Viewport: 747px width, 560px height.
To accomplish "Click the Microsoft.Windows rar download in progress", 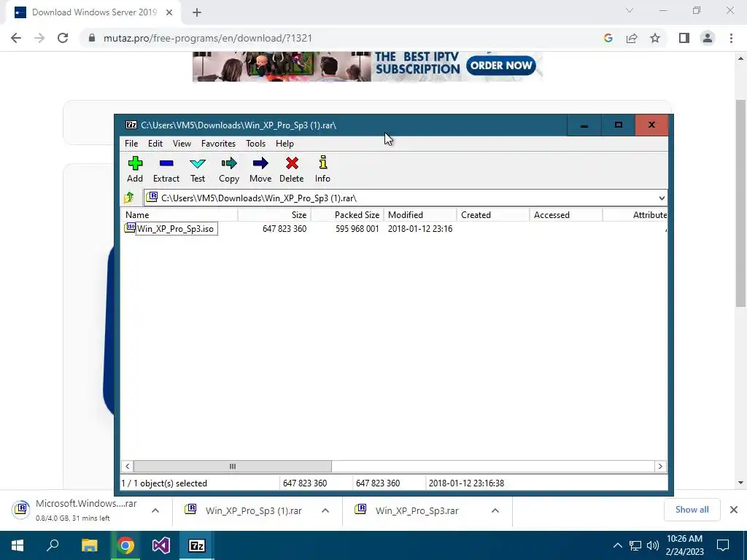I will tap(86, 510).
